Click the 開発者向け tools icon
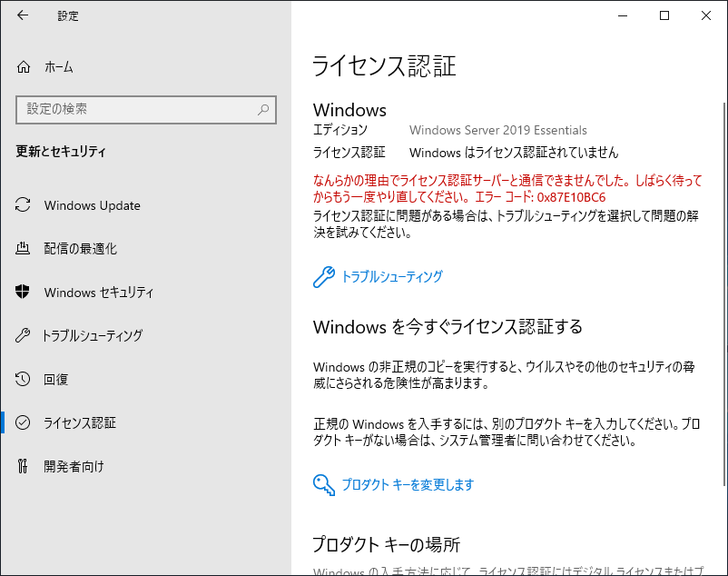Image resolution: width=728 pixels, height=576 pixels. pos(23,466)
